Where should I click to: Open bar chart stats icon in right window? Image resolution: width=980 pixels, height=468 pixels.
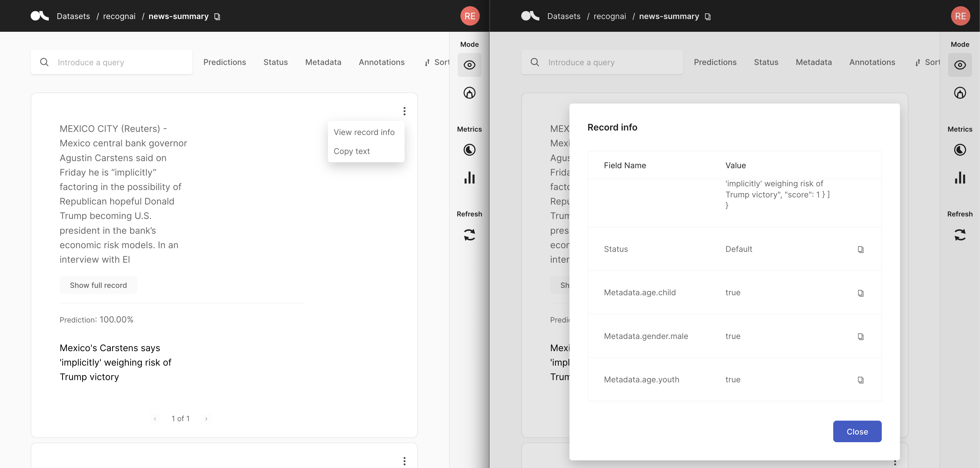[960, 178]
